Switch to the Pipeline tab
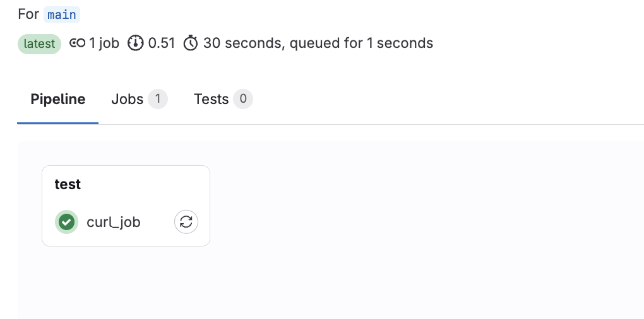 pos(58,99)
